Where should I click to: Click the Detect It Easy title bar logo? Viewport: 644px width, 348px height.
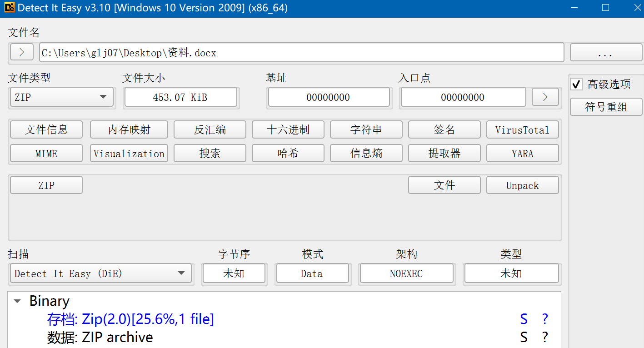click(x=9, y=8)
